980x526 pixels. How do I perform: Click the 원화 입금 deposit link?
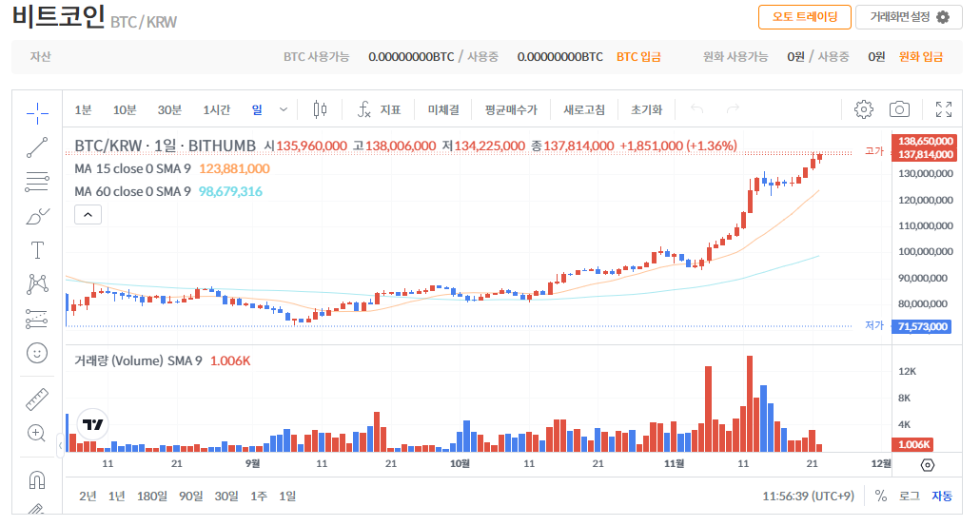921,57
